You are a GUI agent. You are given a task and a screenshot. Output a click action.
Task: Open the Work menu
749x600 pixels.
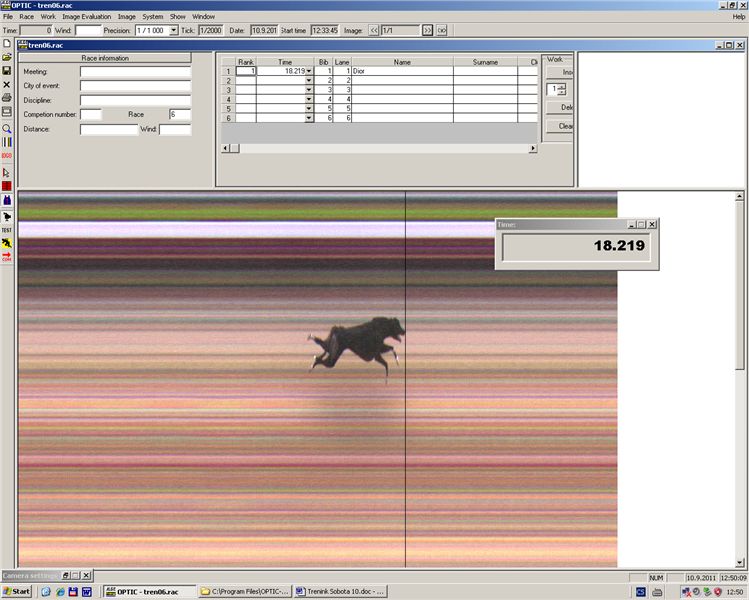[48, 16]
